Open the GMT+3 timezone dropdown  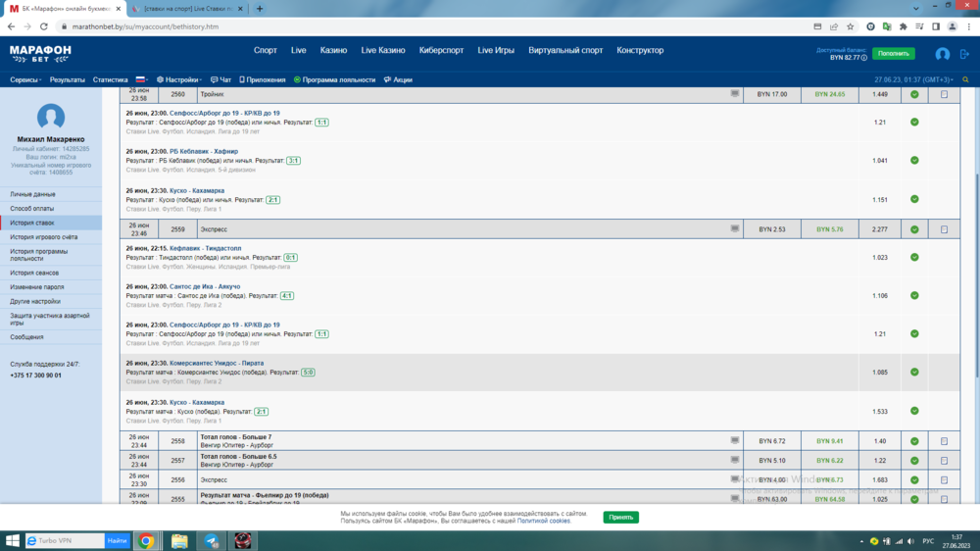913,79
